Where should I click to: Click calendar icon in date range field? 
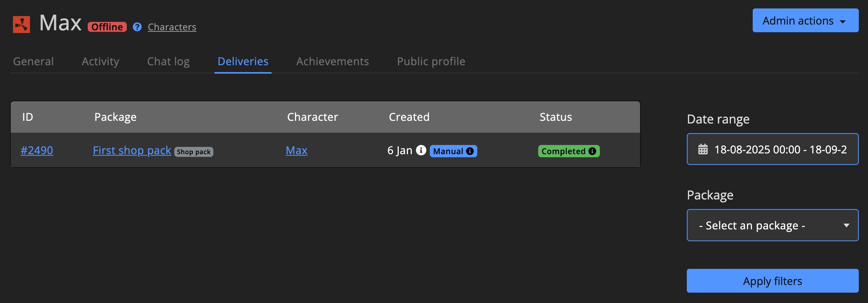[703, 149]
